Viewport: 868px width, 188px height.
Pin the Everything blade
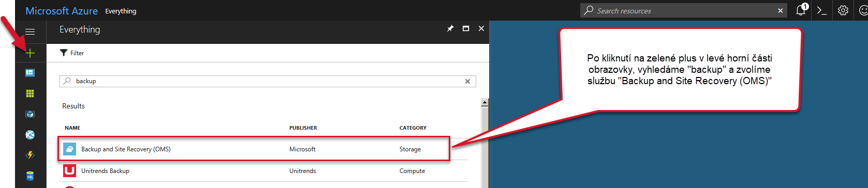click(450, 28)
